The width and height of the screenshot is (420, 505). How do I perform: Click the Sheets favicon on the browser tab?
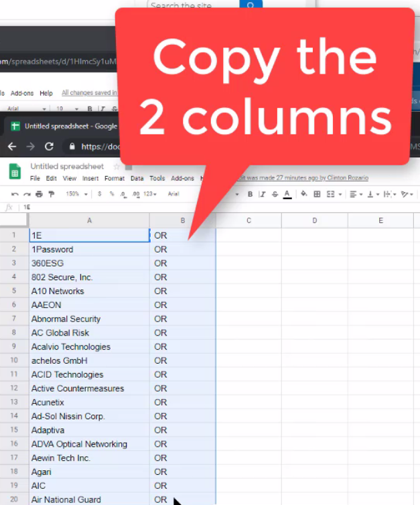click(x=15, y=126)
